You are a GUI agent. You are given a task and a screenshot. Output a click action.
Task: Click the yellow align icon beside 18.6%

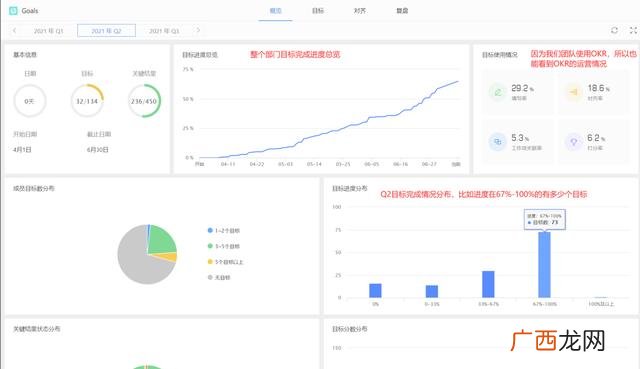click(x=573, y=92)
